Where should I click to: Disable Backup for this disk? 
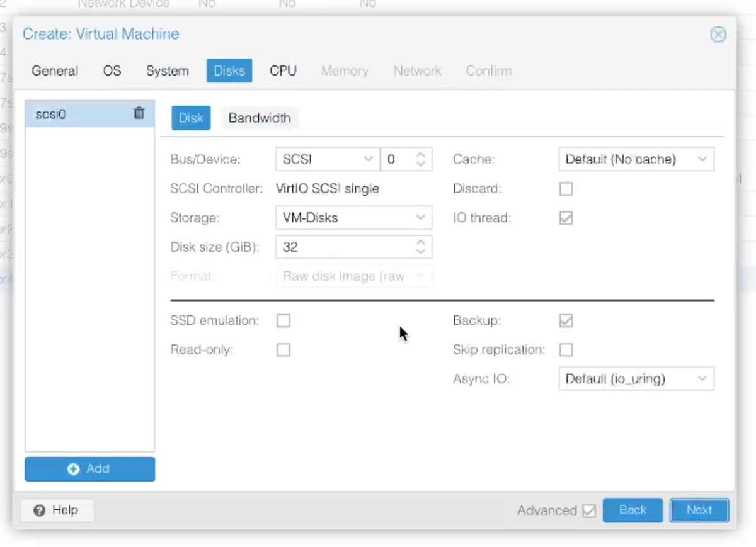566,320
